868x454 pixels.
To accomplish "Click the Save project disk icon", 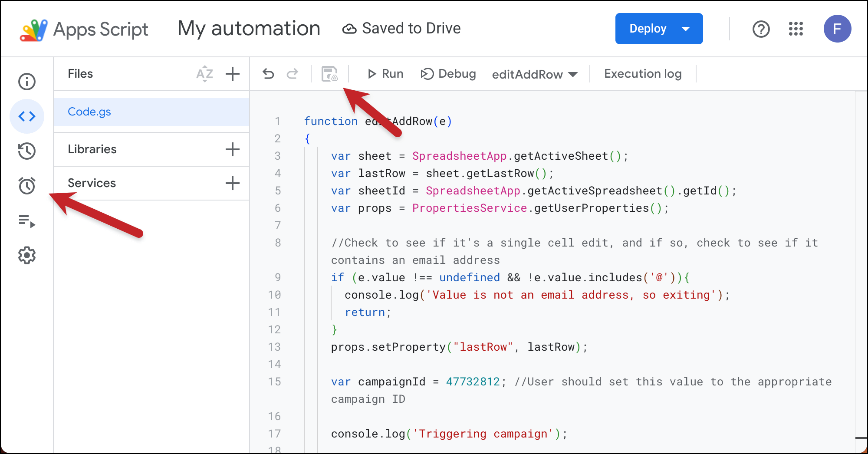I will point(329,74).
